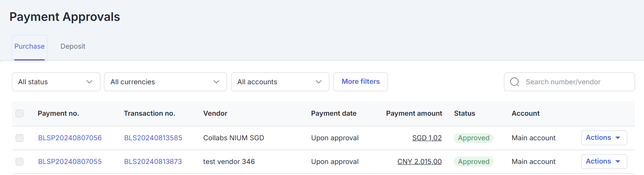Open the All status dropdown
Image resolution: width=644 pixels, height=175 pixels.
coord(56,82)
